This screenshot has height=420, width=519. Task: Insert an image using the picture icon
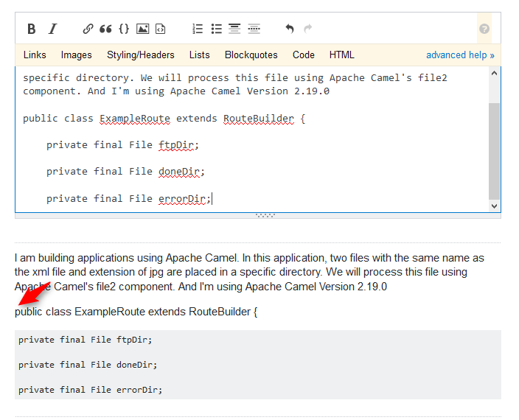[x=143, y=29]
